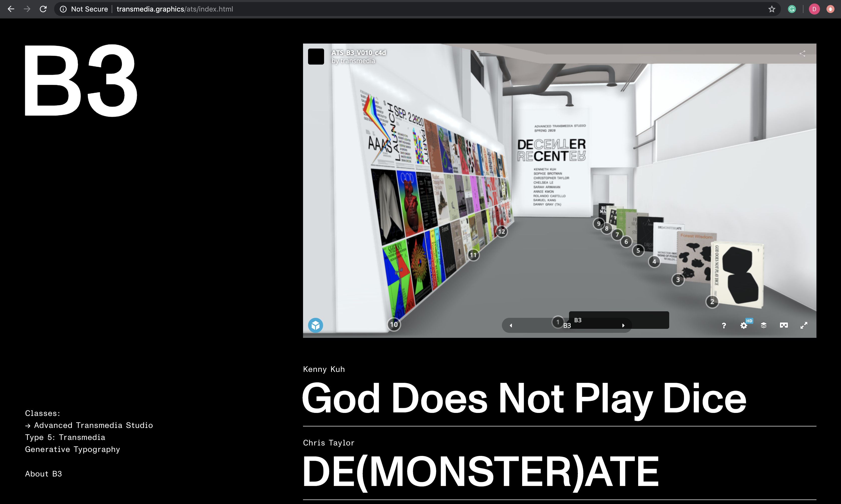Bookmark this page with star icon
Viewport: 841px width, 504px height.
coord(772,9)
